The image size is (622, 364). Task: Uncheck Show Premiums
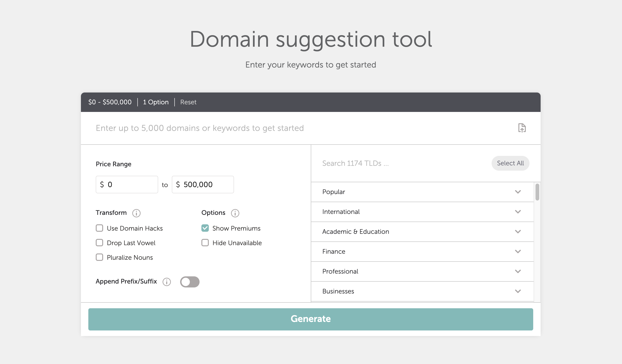[x=205, y=228]
